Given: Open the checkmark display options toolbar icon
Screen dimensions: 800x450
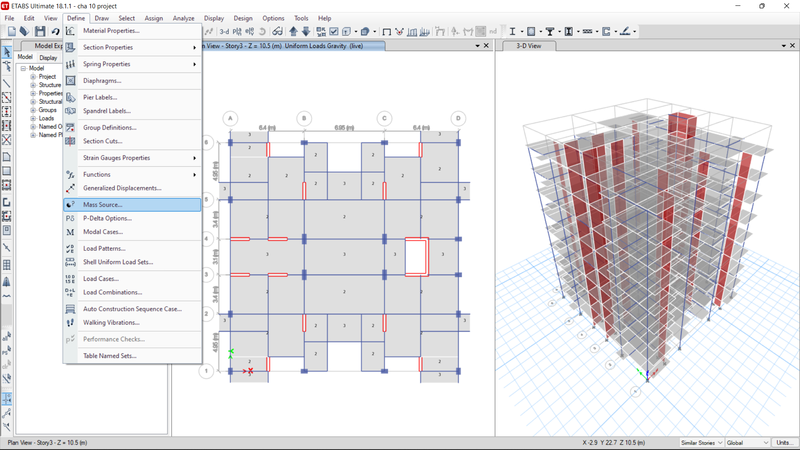Looking at the screenshot, I should tap(334, 32).
